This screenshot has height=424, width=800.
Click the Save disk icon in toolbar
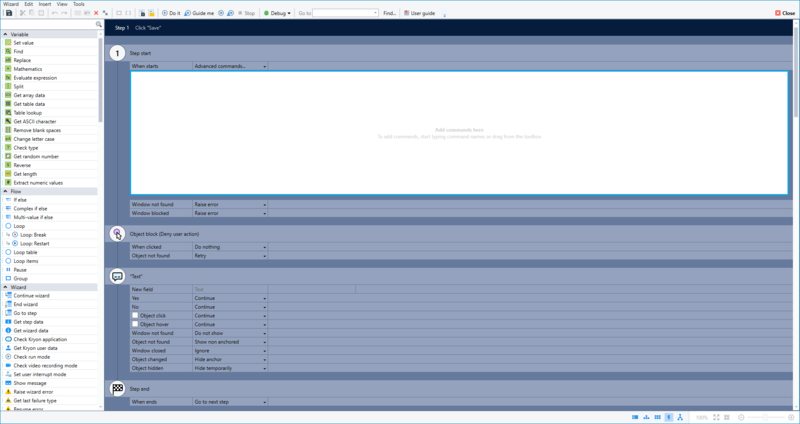point(9,13)
